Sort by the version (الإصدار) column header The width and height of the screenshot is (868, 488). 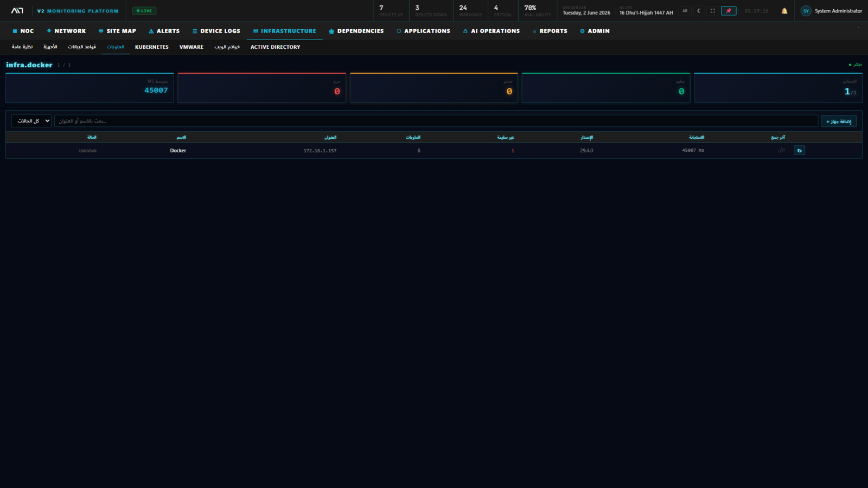pyautogui.click(x=586, y=137)
